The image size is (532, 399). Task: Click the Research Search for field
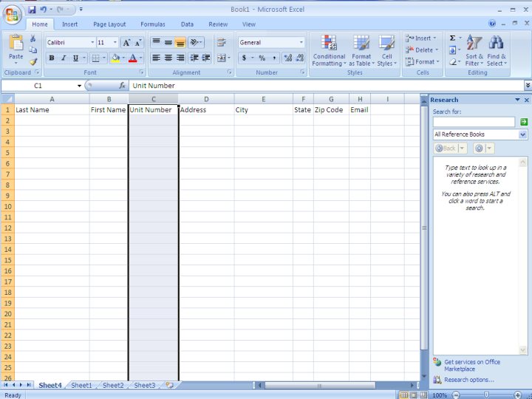474,122
